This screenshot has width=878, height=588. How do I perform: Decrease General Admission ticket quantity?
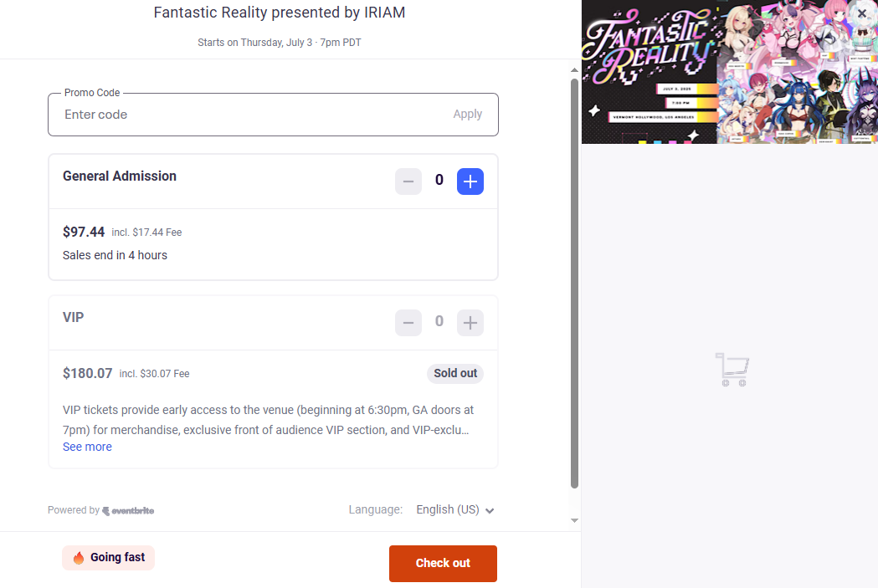click(x=408, y=182)
